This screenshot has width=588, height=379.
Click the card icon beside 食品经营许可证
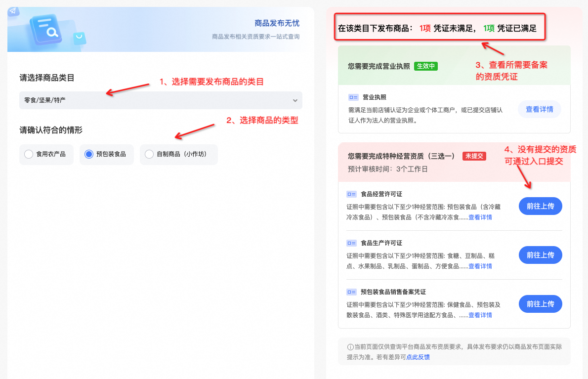pos(351,194)
